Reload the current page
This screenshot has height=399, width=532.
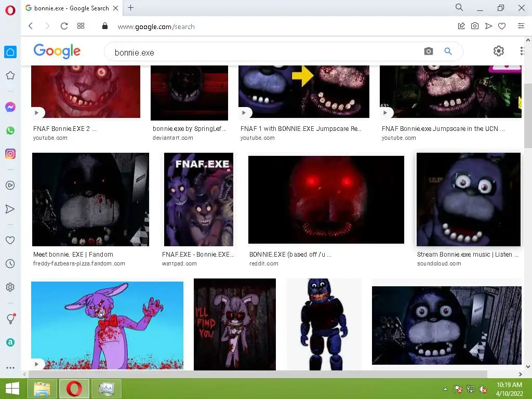tap(64, 26)
